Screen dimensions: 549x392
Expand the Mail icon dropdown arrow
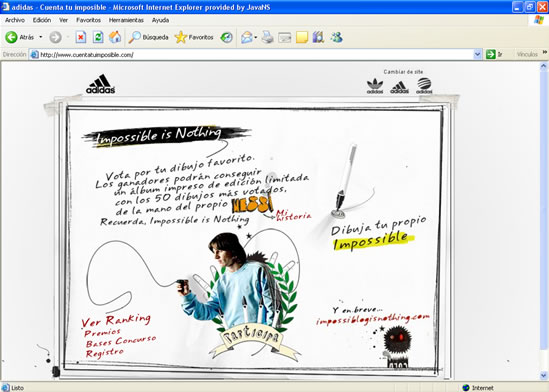coord(256,37)
